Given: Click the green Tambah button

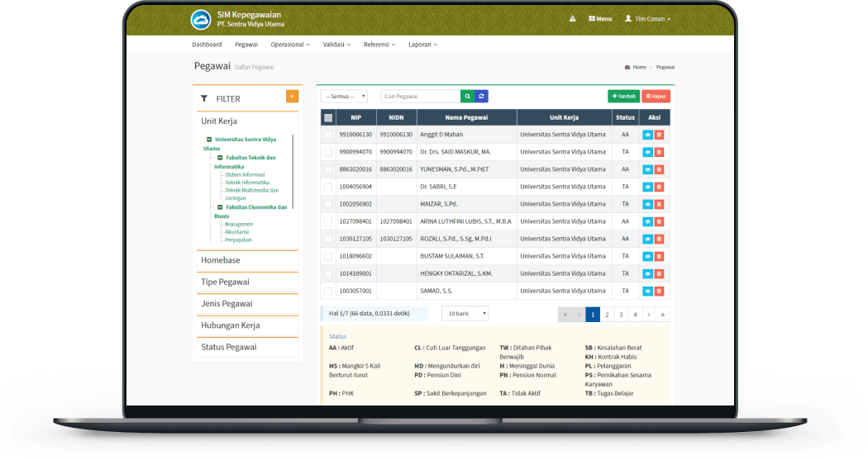Looking at the screenshot, I should click(x=623, y=97).
